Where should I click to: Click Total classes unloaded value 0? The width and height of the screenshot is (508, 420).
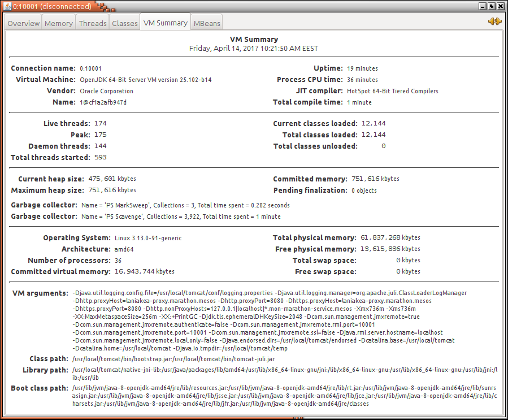pyautogui.click(x=384, y=146)
